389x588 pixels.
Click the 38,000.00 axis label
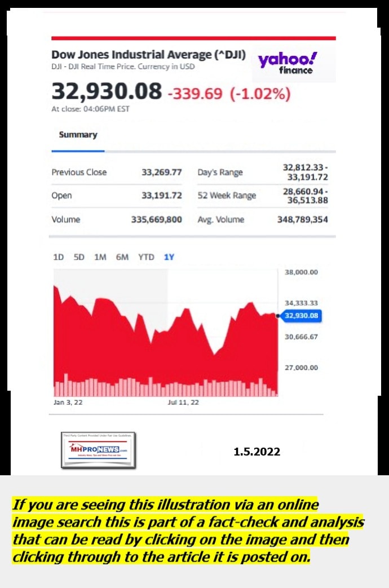pos(301,272)
